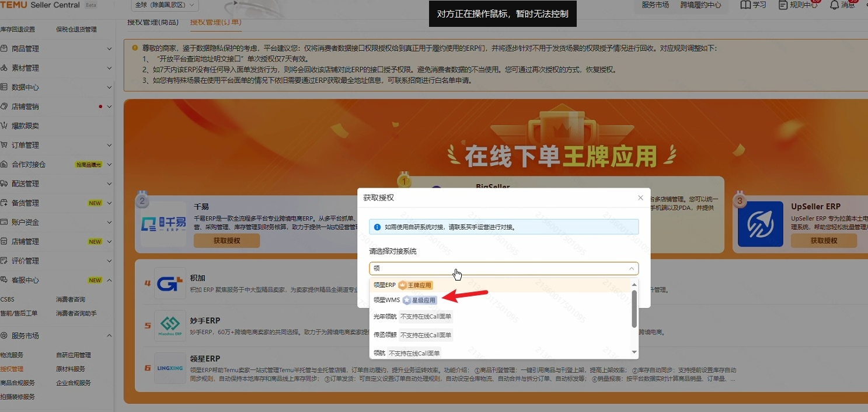Open 企业合规服务 sidebar item
Viewport: 868px width, 412px height.
tap(74, 383)
